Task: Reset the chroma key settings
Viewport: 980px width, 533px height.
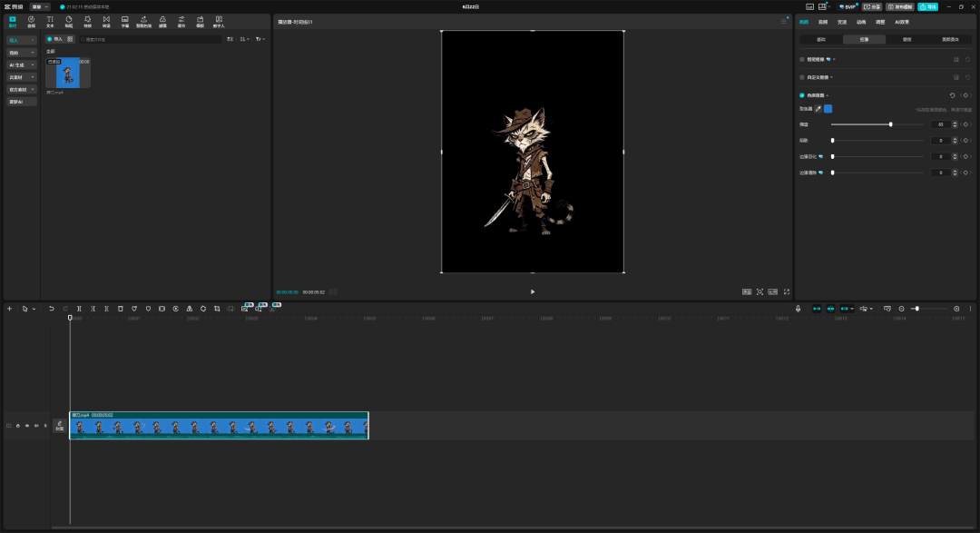Action: point(953,95)
